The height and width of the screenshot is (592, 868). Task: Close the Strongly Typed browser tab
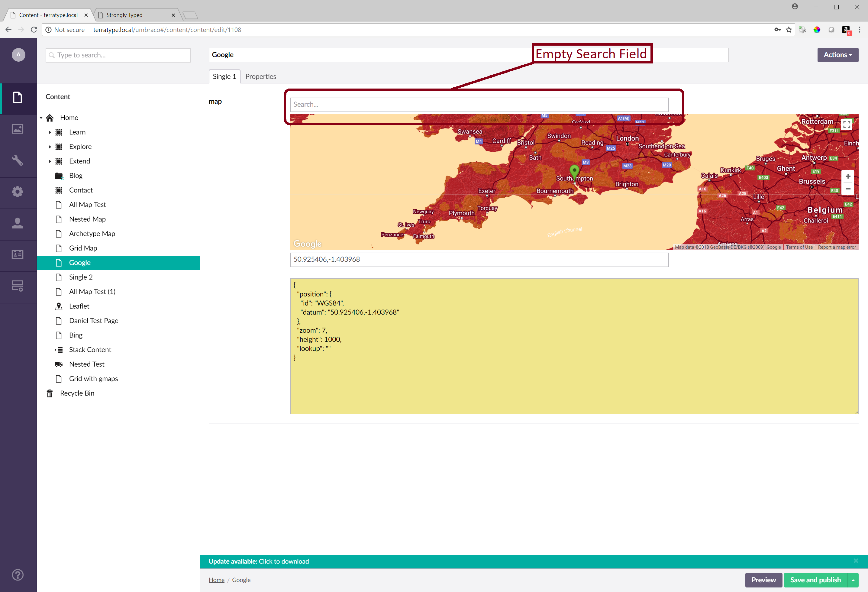click(x=173, y=15)
